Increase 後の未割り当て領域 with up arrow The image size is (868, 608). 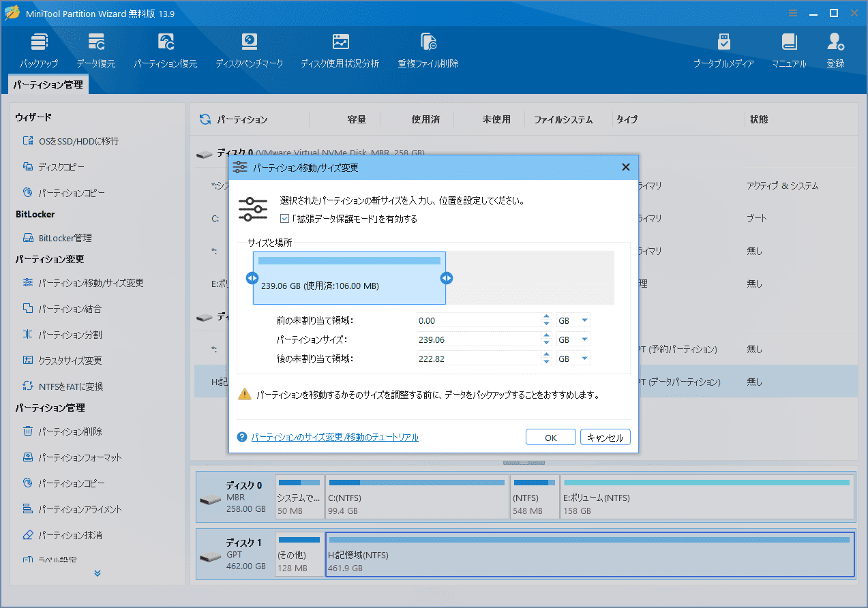[x=546, y=355]
